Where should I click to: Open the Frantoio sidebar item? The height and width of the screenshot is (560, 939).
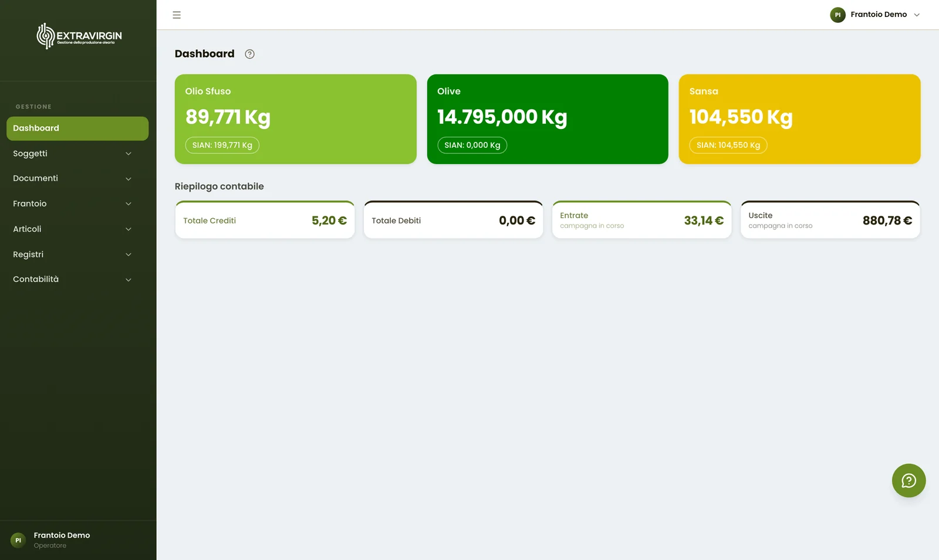77,203
